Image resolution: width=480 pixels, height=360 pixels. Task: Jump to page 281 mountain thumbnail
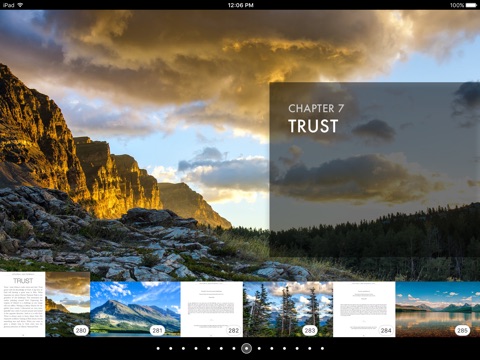(x=135, y=309)
